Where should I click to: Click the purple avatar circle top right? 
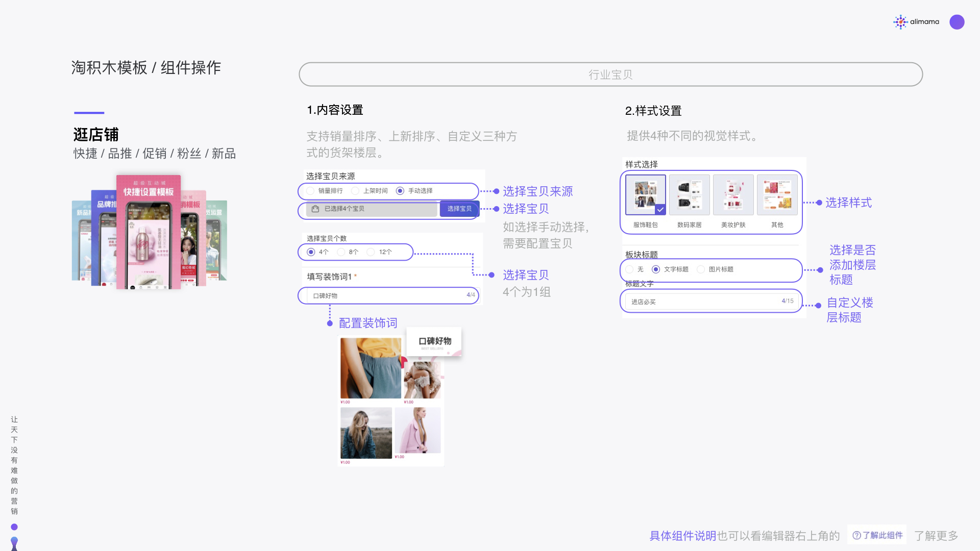957,22
